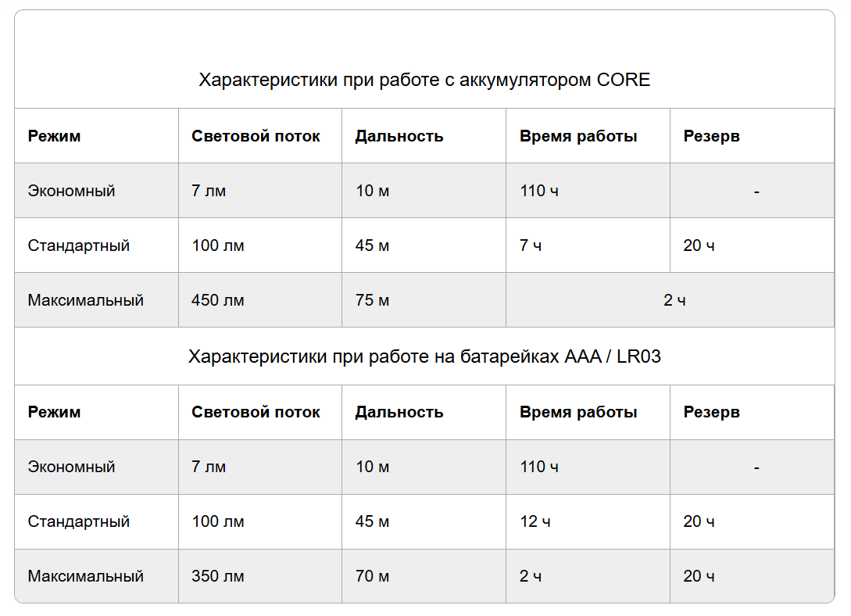Click the CORE battery characteristics table title

424,81
